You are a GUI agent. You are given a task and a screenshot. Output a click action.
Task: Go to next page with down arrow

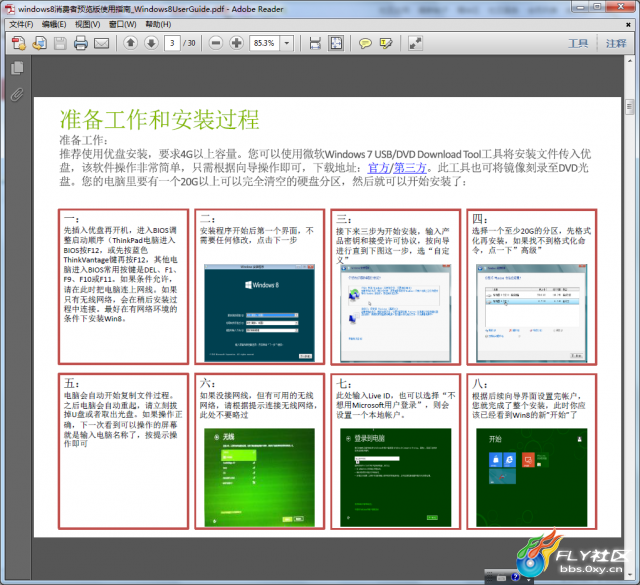151,43
